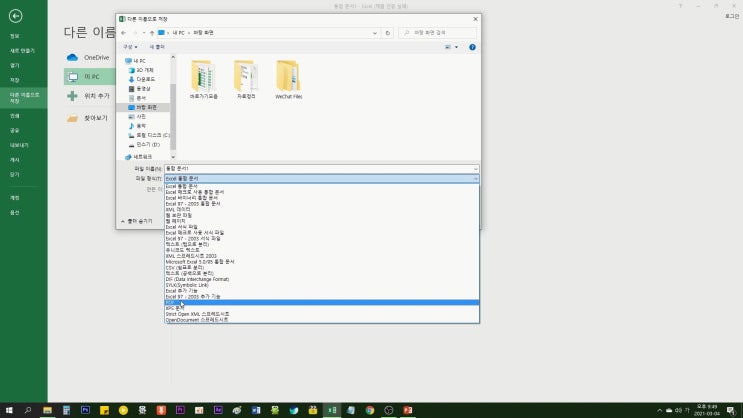Click the up-folder arrow in address bar
743x418 pixels.
click(x=152, y=33)
